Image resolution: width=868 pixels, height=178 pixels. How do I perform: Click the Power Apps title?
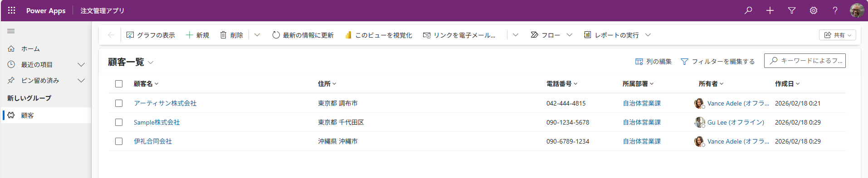(46, 10)
